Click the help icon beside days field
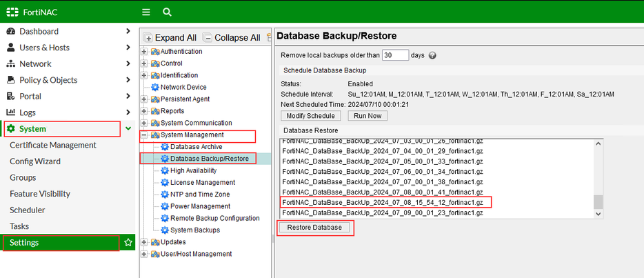The width and height of the screenshot is (644, 278). pos(432,56)
